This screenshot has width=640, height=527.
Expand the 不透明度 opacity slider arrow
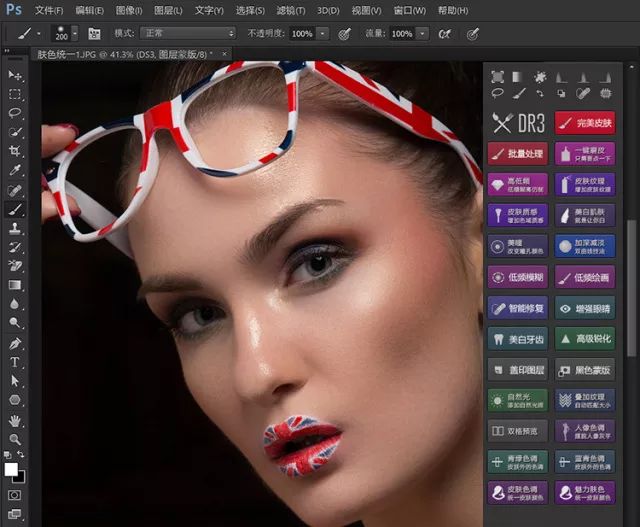(x=323, y=33)
